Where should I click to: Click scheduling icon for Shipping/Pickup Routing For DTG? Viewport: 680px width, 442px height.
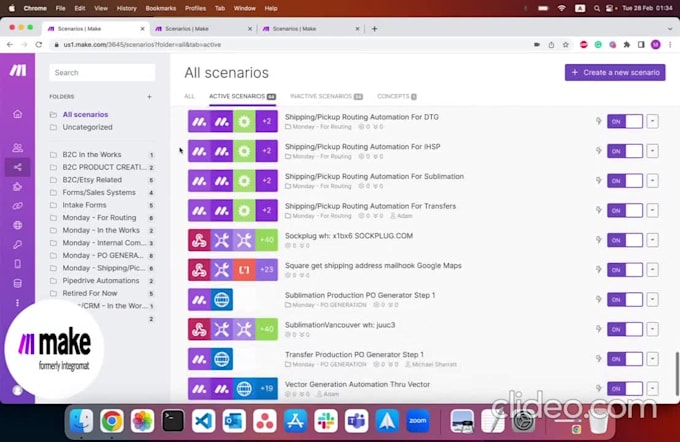[x=598, y=121]
